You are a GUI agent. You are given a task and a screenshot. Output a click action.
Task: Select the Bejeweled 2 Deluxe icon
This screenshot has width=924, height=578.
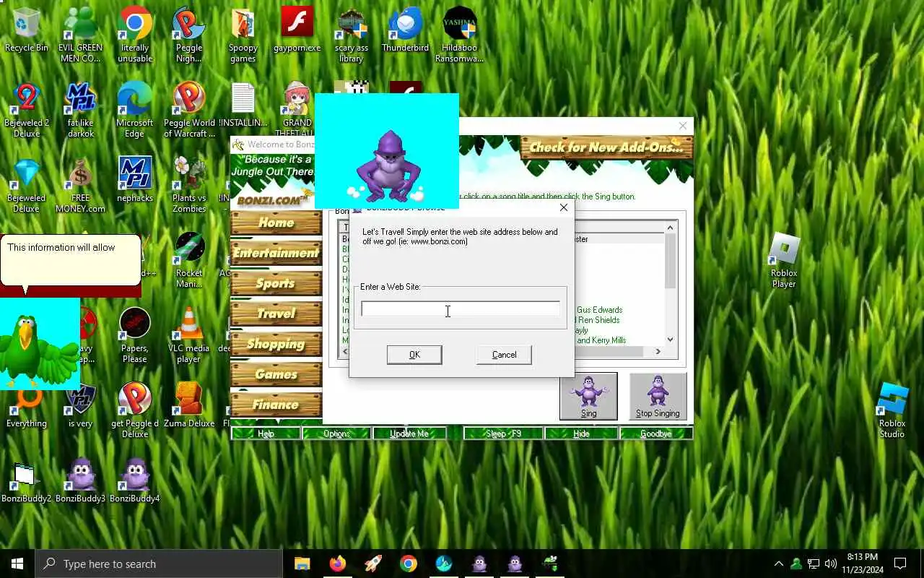click(27, 110)
